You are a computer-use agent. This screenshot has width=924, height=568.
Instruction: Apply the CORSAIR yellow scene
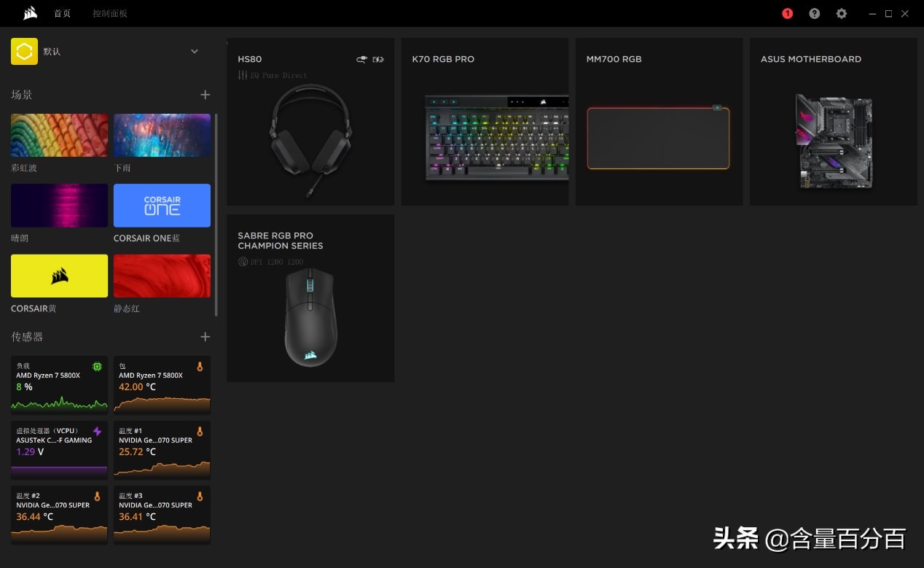[59, 276]
